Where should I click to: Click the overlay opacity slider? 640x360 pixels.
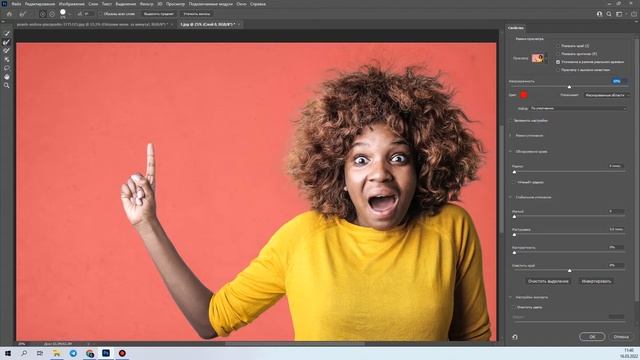click(569, 87)
